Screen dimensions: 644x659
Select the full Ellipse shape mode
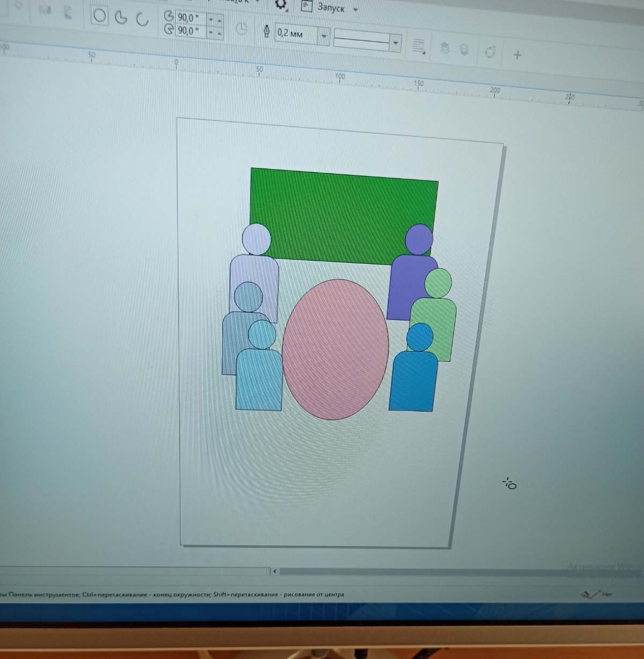(100, 16)
